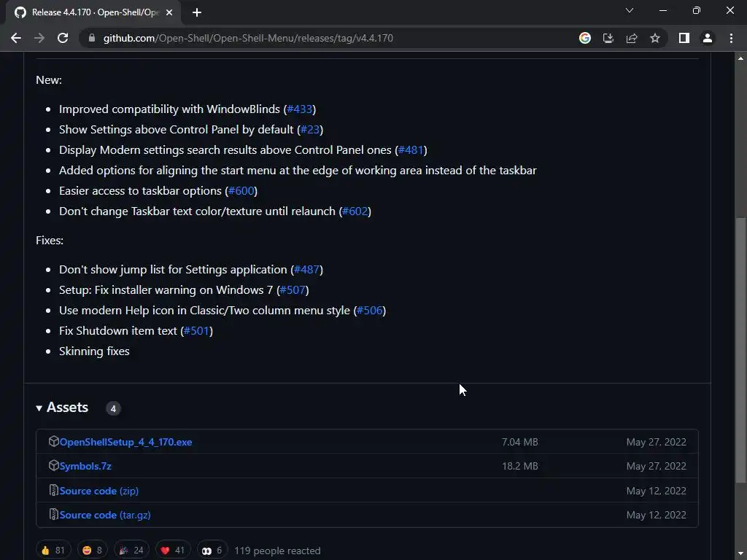The width and height of the screenshot is (747, 560).
Task: Click the forward navigation arrow
Action: [x=39, y=38]
